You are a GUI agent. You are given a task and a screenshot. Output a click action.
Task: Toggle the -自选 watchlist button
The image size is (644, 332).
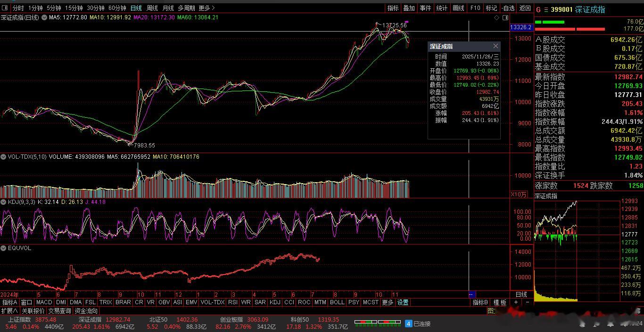(x=508, y=8)
